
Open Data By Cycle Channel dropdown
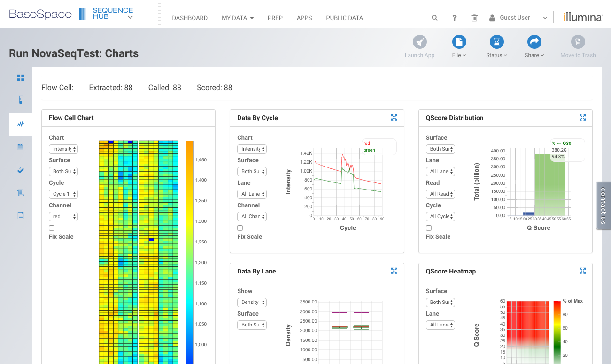252,217
